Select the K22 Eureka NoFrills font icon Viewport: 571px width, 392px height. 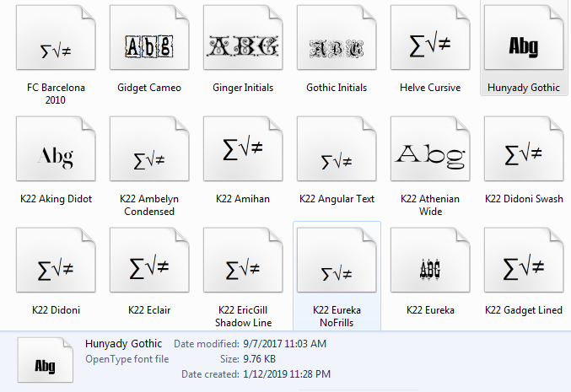(337, 260)
